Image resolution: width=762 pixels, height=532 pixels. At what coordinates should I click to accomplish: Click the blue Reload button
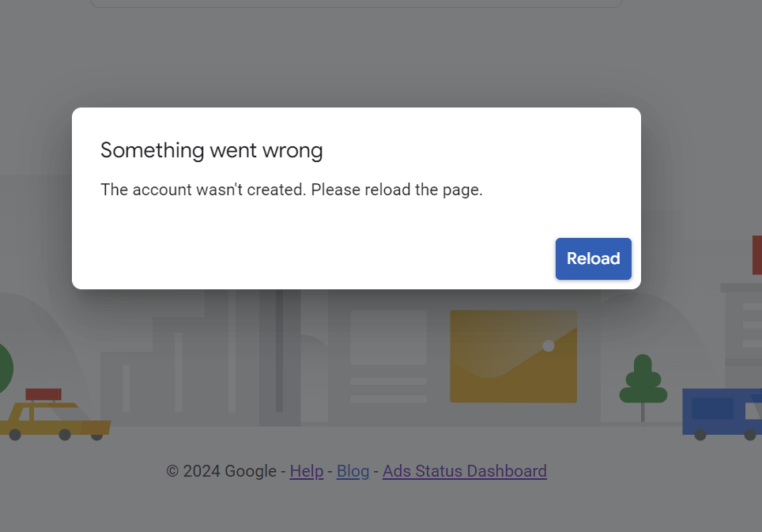594,258
